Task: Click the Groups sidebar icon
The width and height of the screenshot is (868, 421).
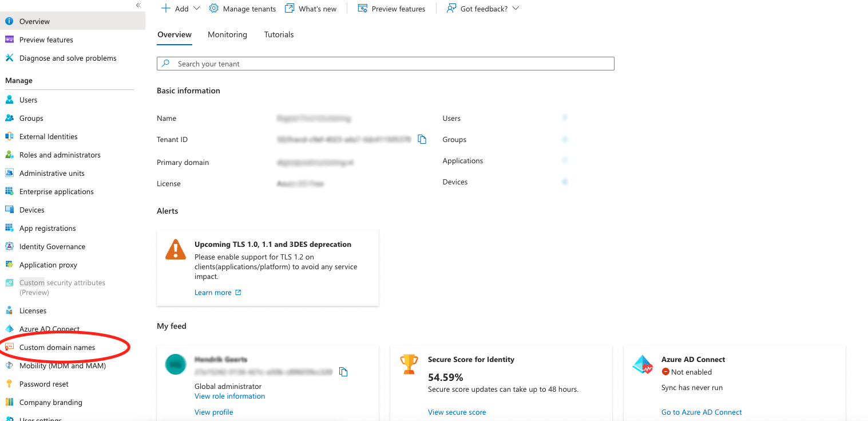Action: (x=9, y=118)
